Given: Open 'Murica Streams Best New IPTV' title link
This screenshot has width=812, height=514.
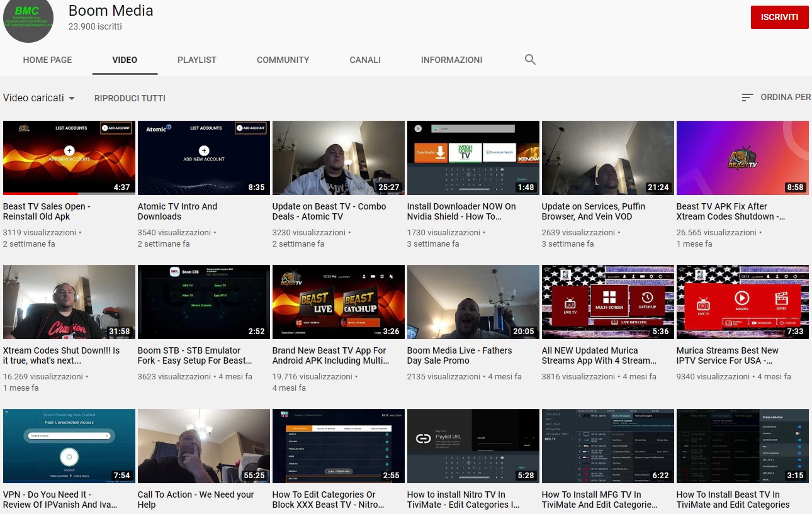Looking at the screenshot, I should [x=727, y=355].
